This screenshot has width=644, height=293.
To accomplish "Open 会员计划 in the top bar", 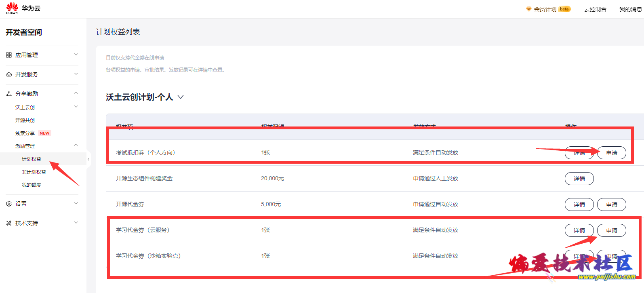I will pos(545,9).
